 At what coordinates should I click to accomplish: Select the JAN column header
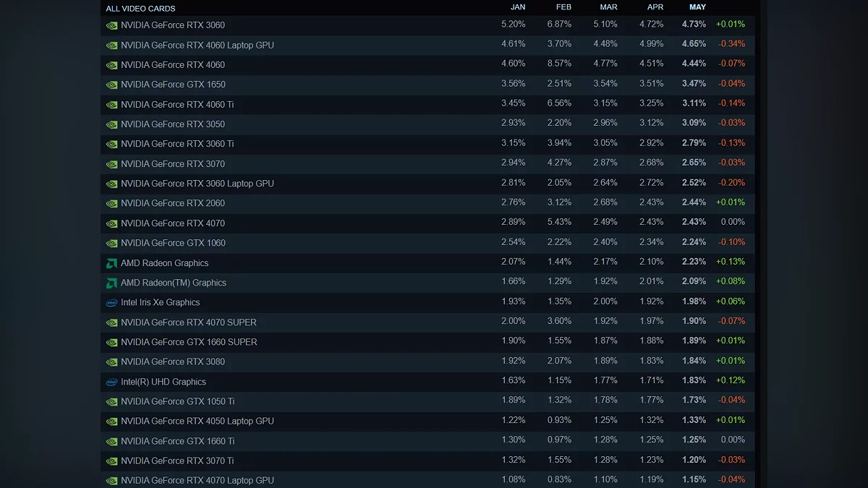tap(518, 7)
